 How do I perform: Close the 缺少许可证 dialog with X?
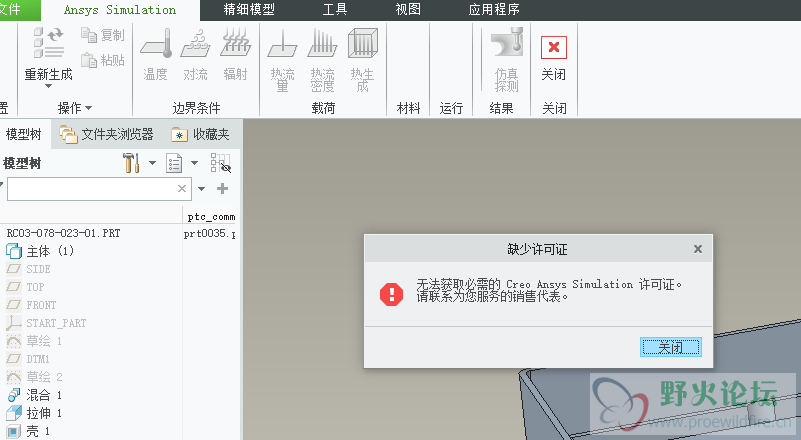tap(698, 249)
